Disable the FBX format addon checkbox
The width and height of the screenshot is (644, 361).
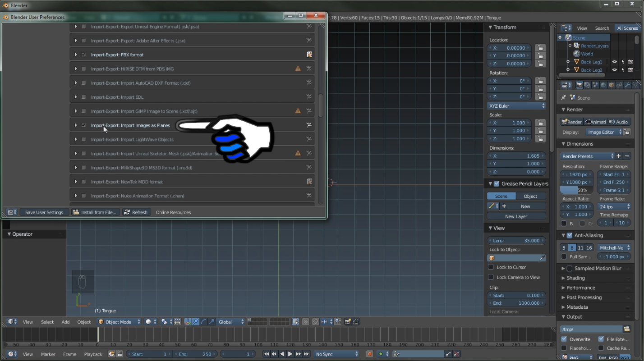[x=84, y=55]
